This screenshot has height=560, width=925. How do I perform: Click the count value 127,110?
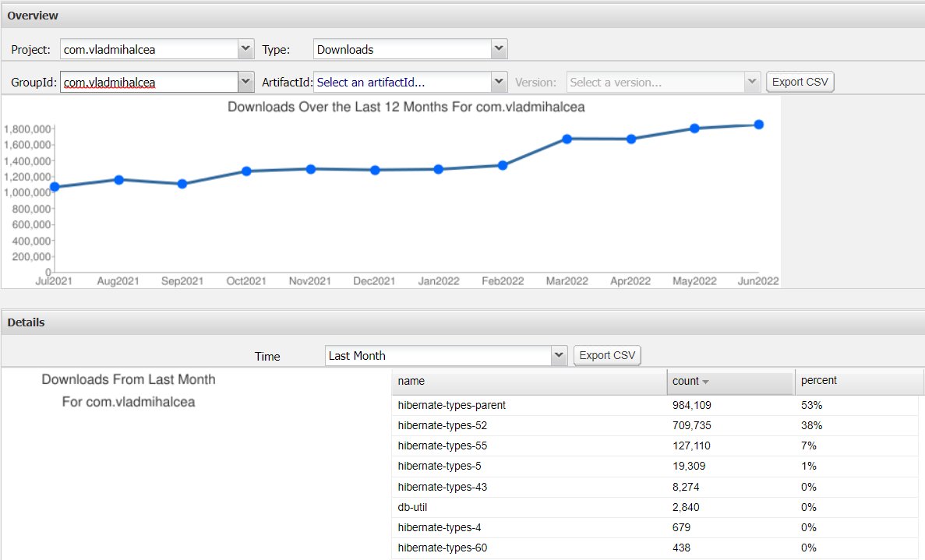[x=691, y=446]
